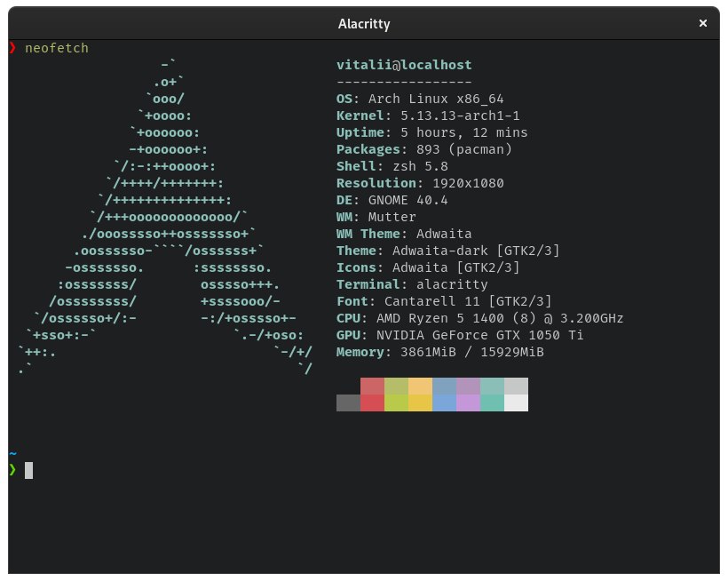Screen dimensions: 728x582
Task: Click the light gray block in top row
Action: [x=517, y=386]
